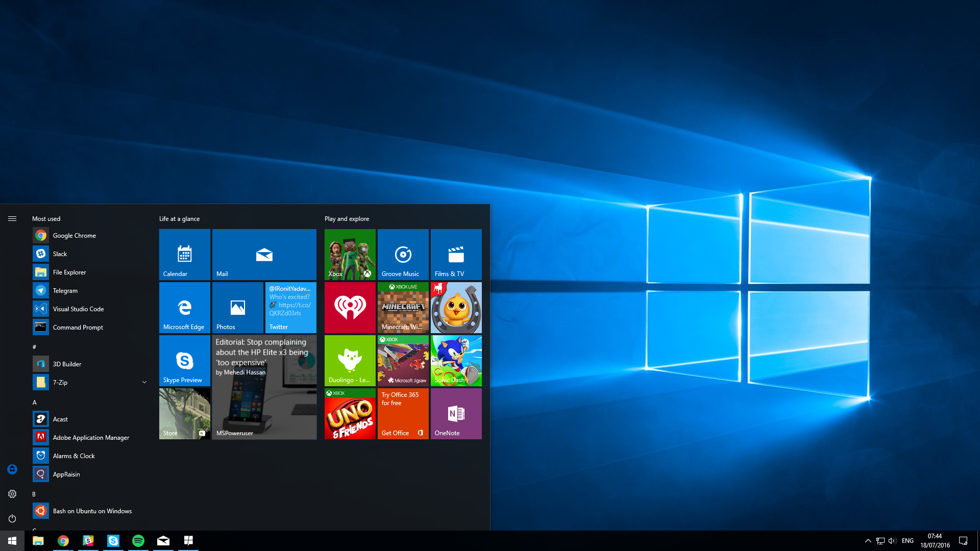This screenshot has width=980, height=551.
Task: Enable Action Center taskbar icon
Action: tap(968, 540)
